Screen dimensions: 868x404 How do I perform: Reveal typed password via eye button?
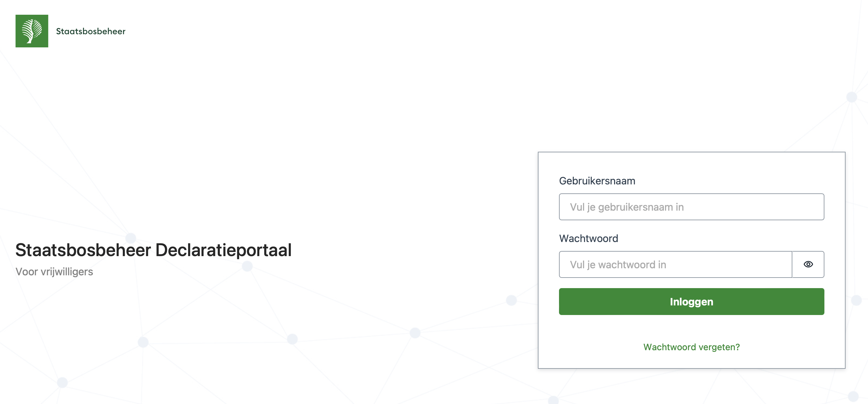tap(808, 264)
